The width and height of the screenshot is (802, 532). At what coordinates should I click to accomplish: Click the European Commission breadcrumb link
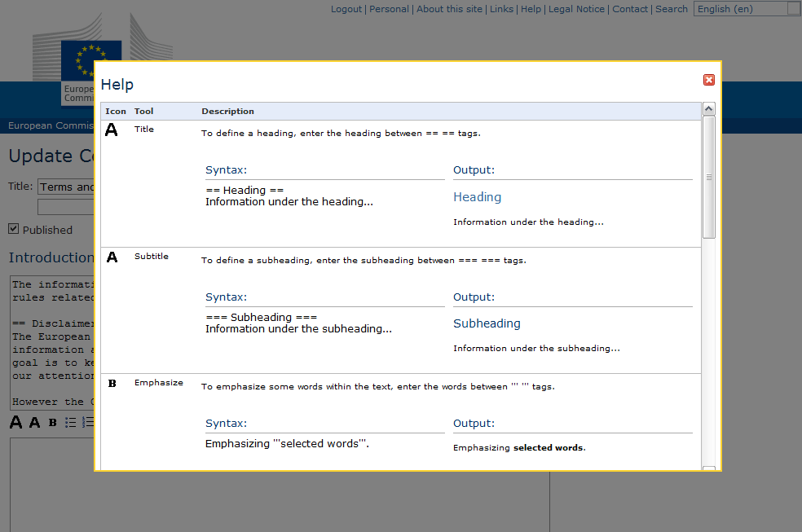click(x=51, y=125)
